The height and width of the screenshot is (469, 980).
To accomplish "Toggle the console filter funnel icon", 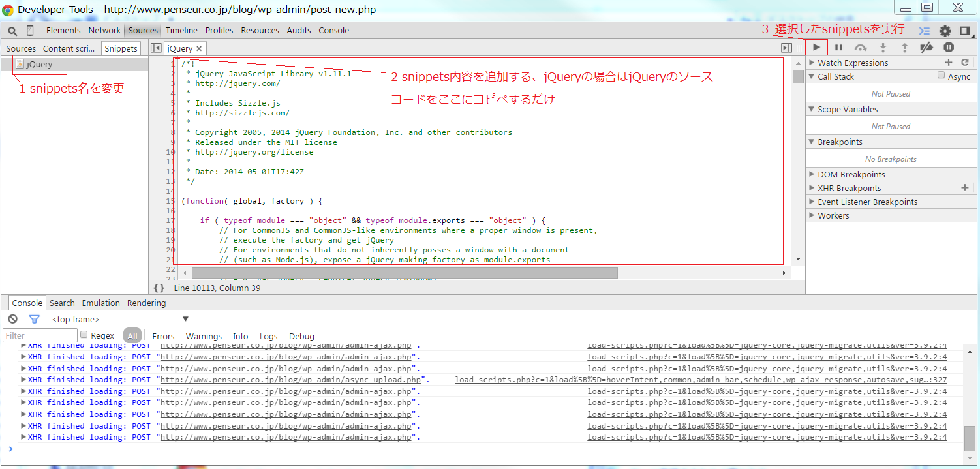I will (34, 319).
